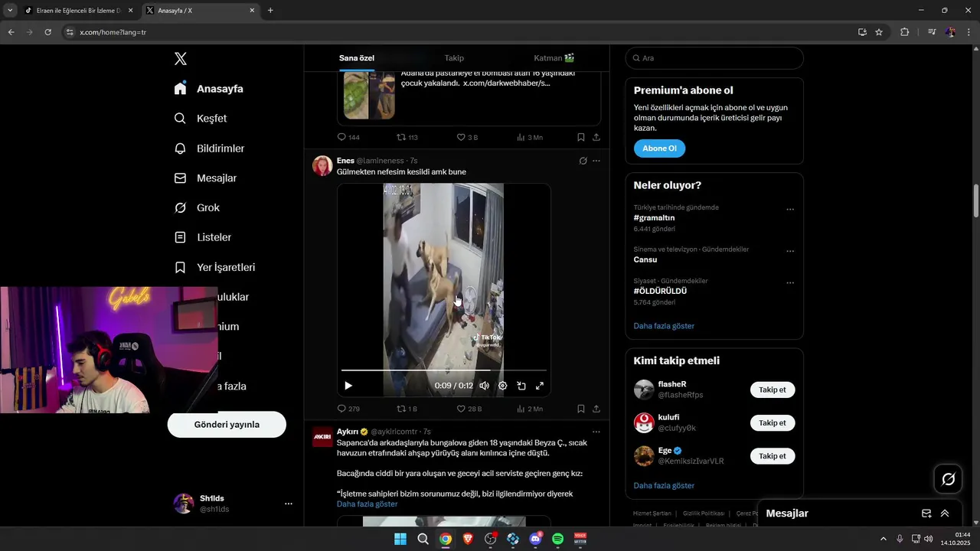Switch to Takip tab

pyautogui.click(x=454, y=58)
